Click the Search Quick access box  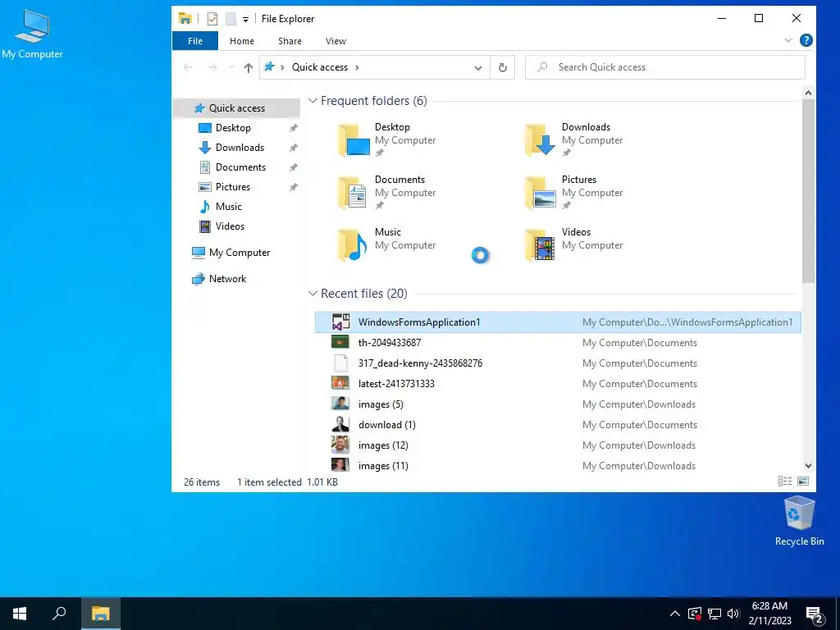(664, 67)
